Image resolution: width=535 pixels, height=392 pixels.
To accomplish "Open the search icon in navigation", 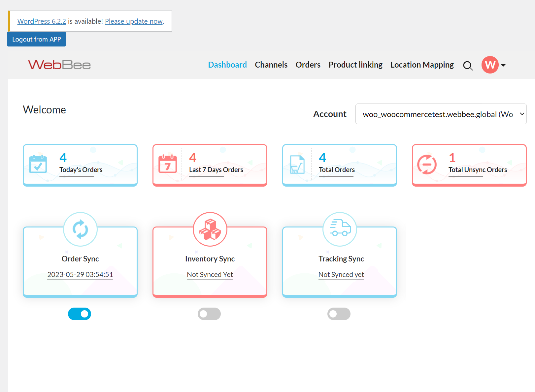I will (468, 66).
